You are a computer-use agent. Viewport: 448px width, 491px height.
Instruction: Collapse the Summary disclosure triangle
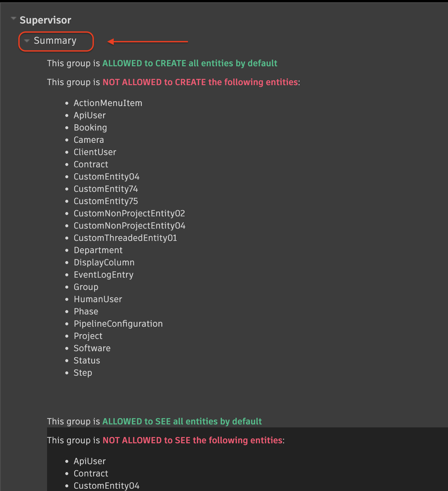pos(27,41)
